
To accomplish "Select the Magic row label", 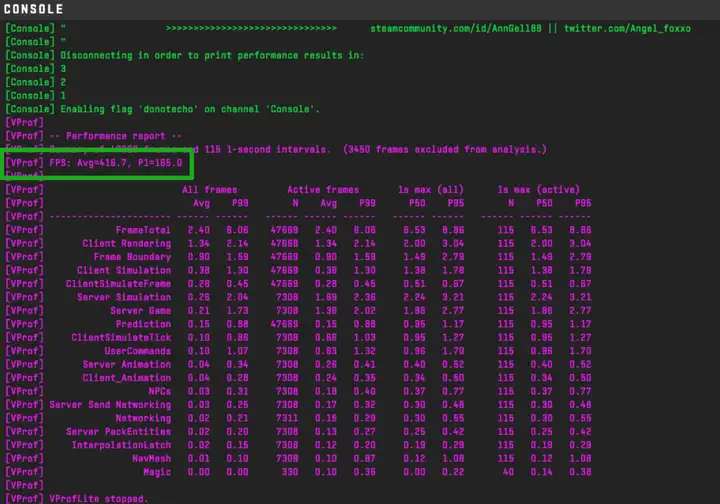I will click(157, 472).
